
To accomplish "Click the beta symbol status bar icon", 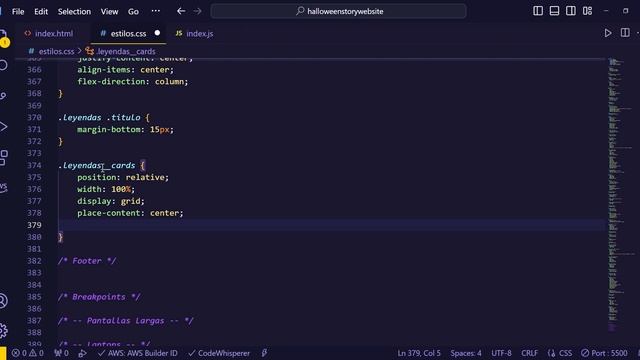I will click(x=264, y=353).
